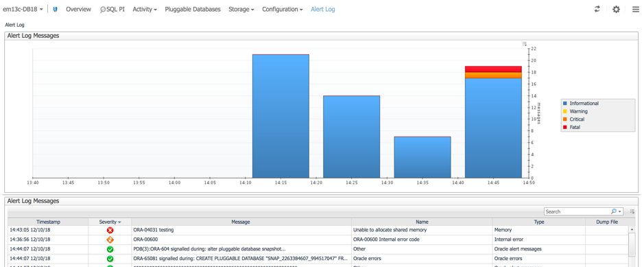The height and width of the screenshot is (267, 644).
Task: Click the Fatal legend swatch
Action: [565, 128]
